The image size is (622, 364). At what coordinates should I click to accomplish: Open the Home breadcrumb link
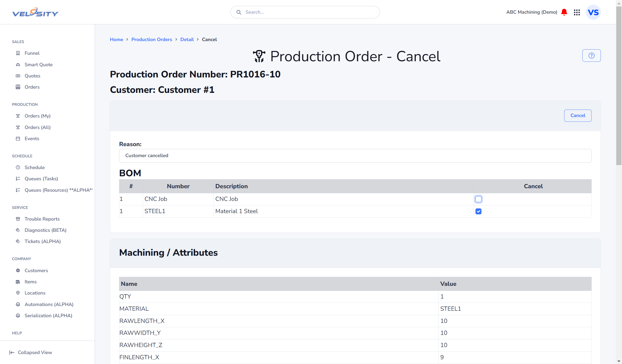(x=116, y=39)
